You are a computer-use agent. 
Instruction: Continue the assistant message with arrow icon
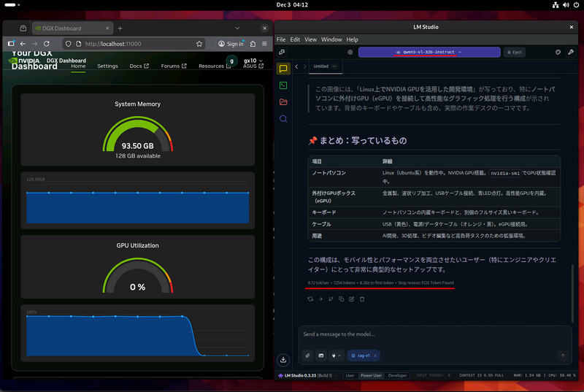click(320, 299)
